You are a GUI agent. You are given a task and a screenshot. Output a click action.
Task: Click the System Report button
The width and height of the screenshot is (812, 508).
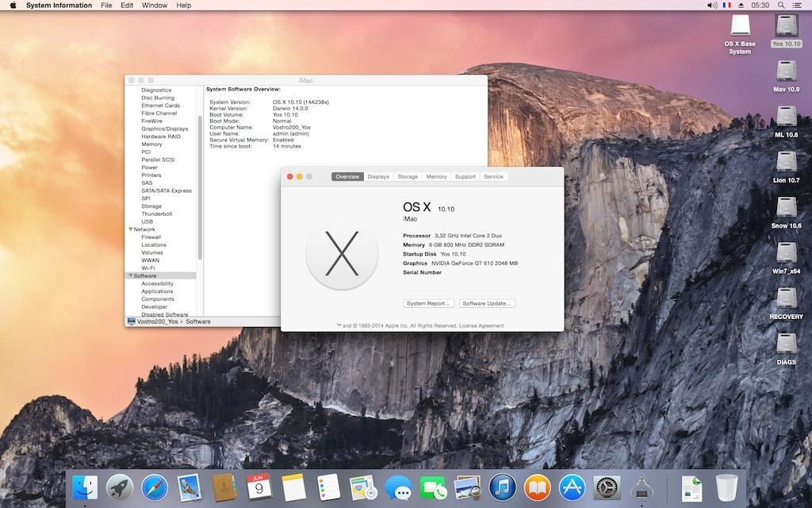tap(428, 303)
